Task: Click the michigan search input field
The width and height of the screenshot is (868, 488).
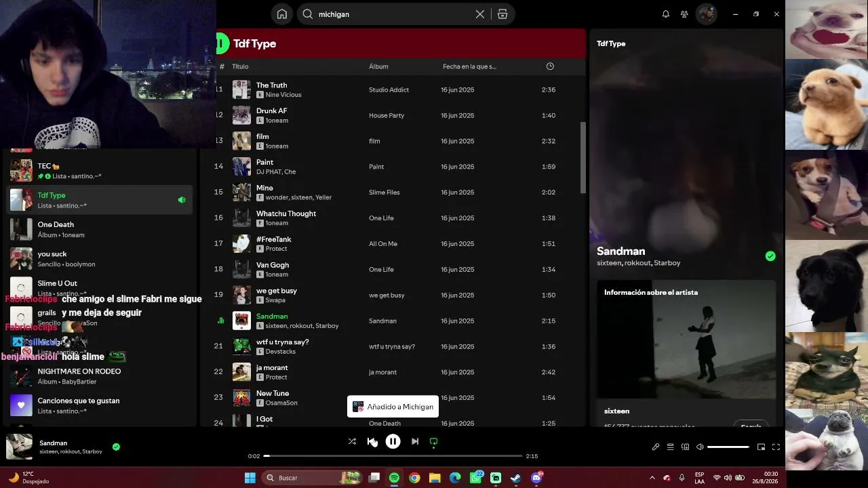Action: point(393,14)
